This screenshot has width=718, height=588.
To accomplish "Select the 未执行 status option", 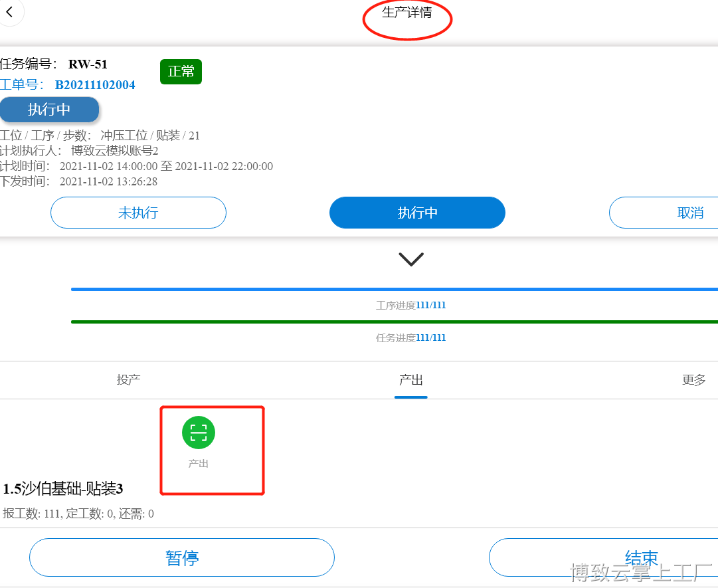I will point(138,213).
